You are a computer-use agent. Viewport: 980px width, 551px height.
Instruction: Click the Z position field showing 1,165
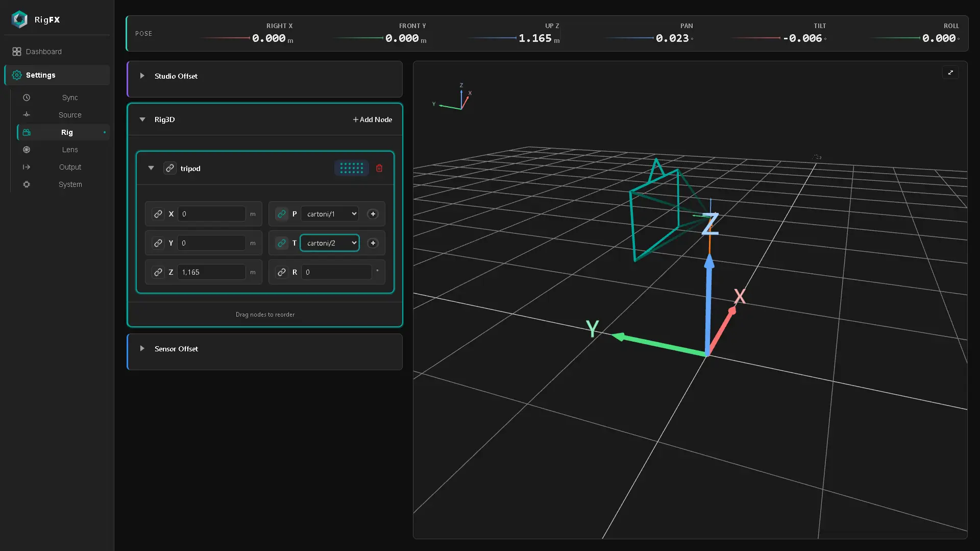tap(211, 272)
